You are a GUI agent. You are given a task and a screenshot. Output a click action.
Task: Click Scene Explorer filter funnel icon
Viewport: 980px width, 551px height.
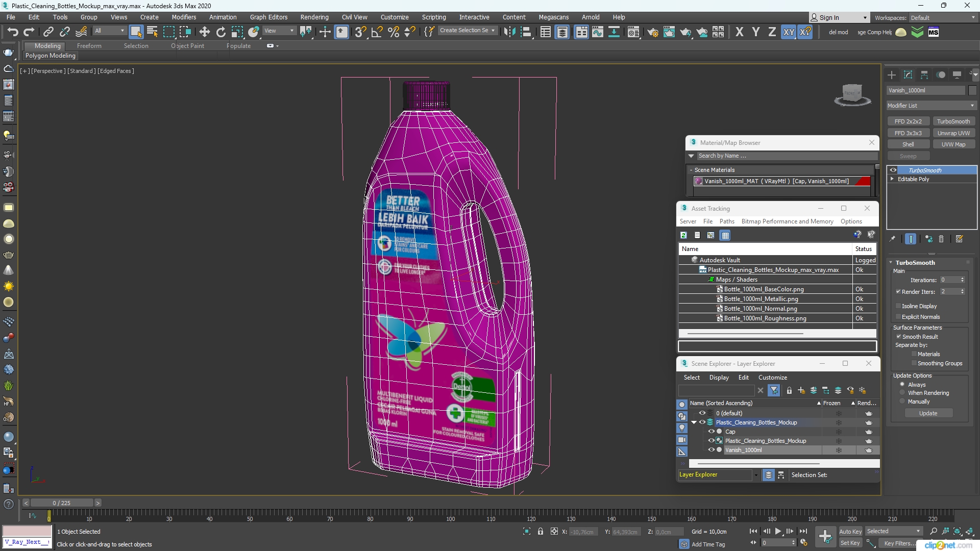(x=774, y=390)
